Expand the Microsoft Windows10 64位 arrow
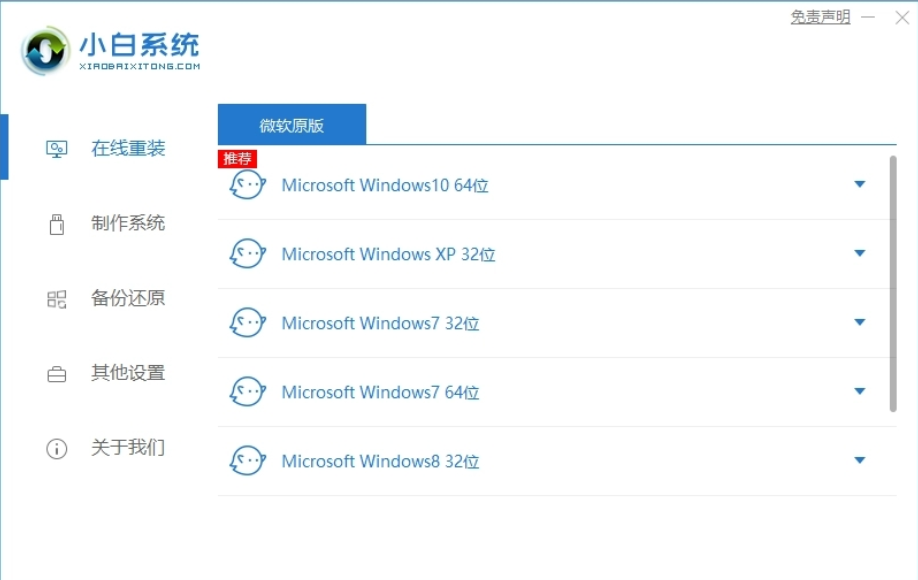 tap(859, 184)
